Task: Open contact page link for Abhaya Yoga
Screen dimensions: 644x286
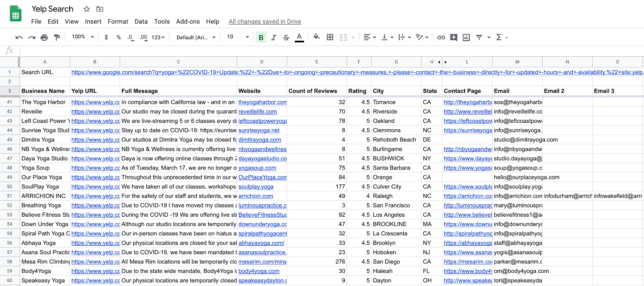Action: coord(468,243)
